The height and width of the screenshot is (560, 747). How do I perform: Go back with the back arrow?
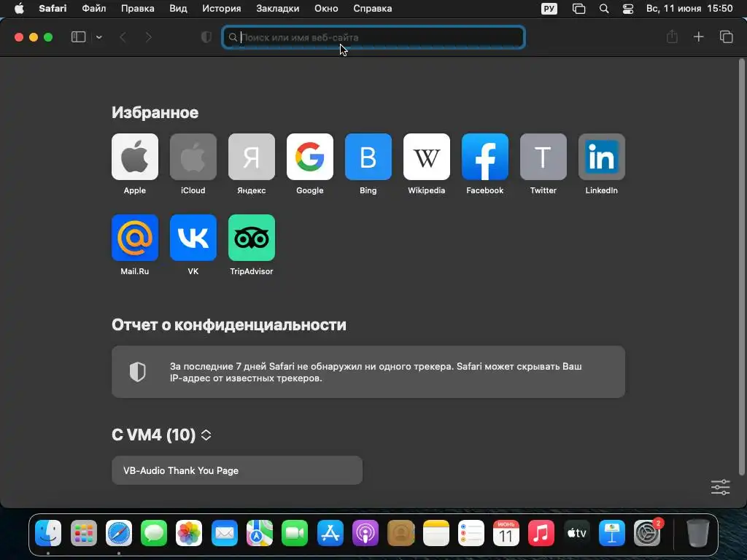pyautogui.click(x=123, y=37)
